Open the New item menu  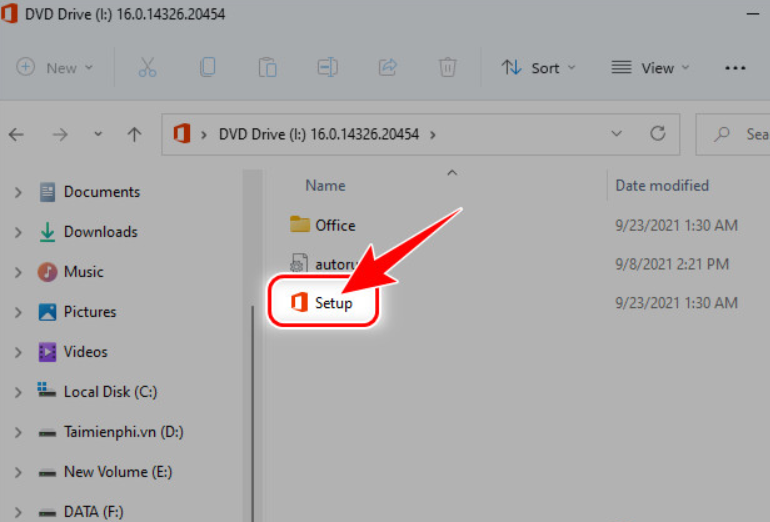55,67
